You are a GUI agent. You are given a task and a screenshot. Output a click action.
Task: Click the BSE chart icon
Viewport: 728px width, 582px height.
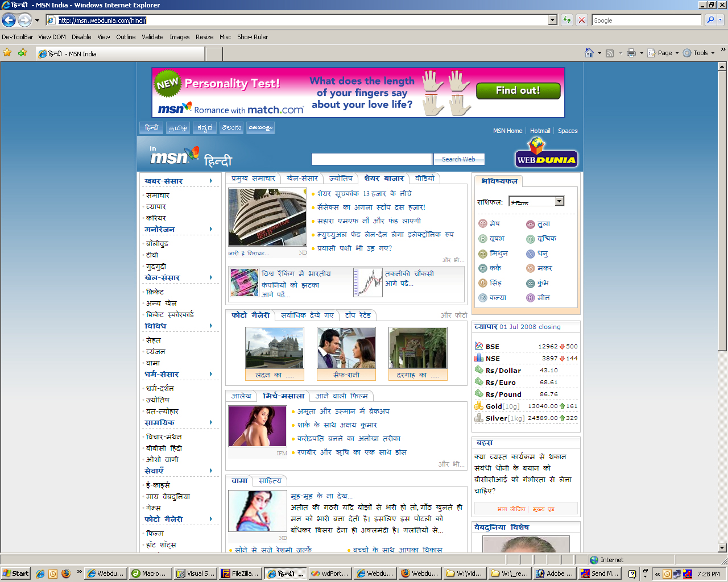pos(479,346)
